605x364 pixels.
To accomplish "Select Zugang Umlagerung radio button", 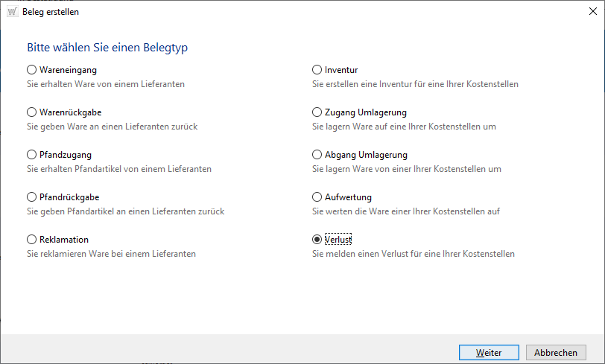I will pos(317,112).
